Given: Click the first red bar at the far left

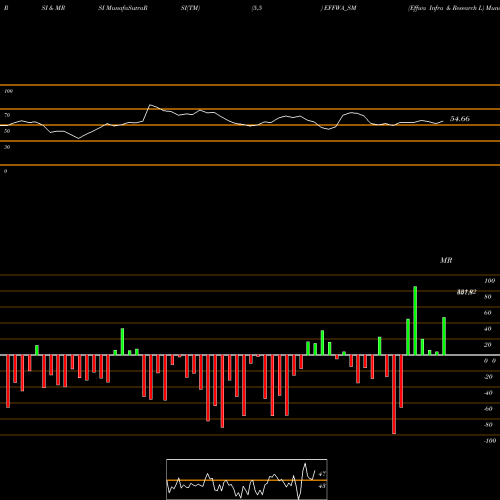Looking at the screenshot, I should pos(8,381).
